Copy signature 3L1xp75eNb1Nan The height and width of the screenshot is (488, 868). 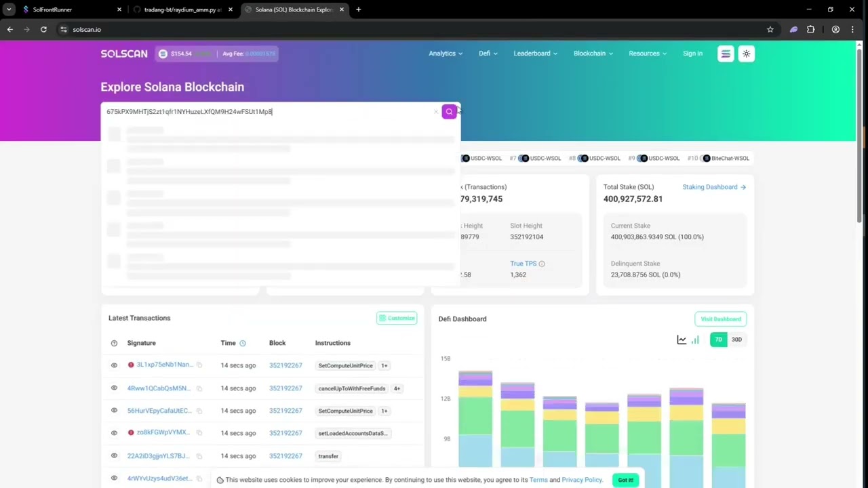click(199, 365)
